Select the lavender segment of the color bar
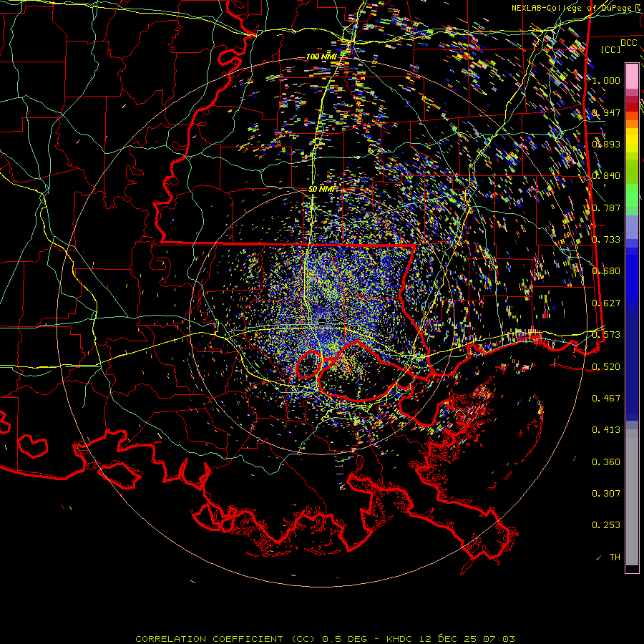644x644 pixels. pos(632,227)
